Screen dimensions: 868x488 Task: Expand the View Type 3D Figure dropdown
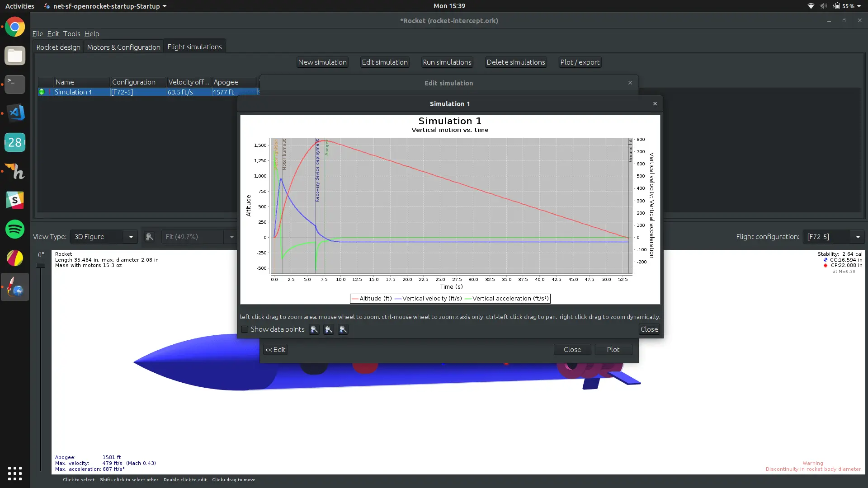pyautogui.click(x=131, y=237)
